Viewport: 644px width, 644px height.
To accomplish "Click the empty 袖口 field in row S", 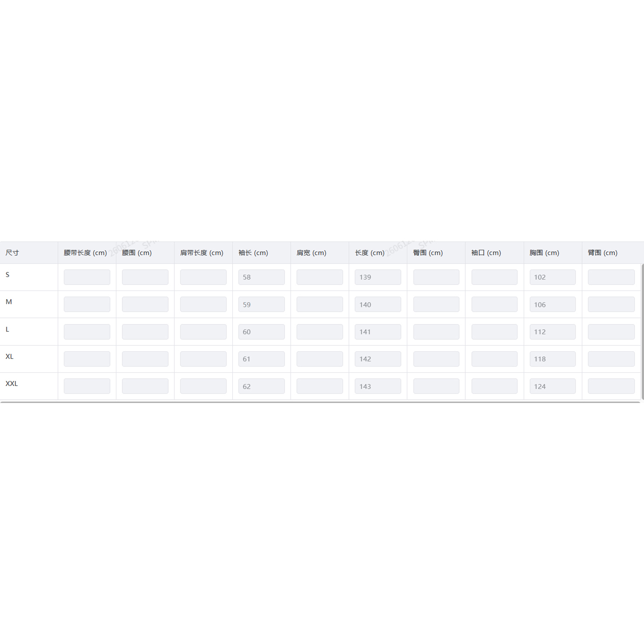I will [494, 277].
